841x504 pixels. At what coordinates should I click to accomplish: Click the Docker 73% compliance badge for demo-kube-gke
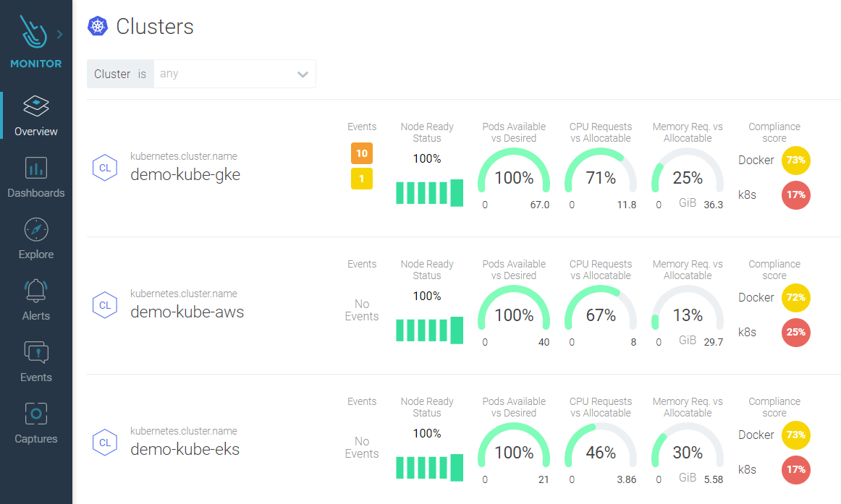[x=795, y=161]
